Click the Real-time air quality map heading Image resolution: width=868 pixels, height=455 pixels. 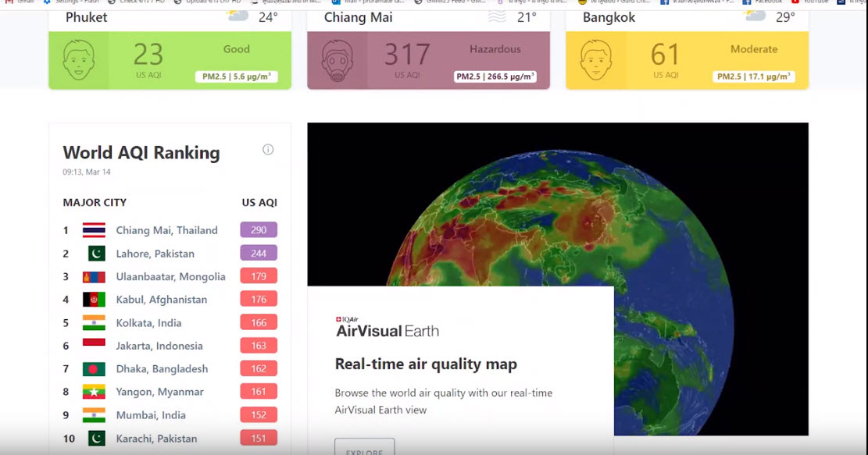tap(426, 364)
